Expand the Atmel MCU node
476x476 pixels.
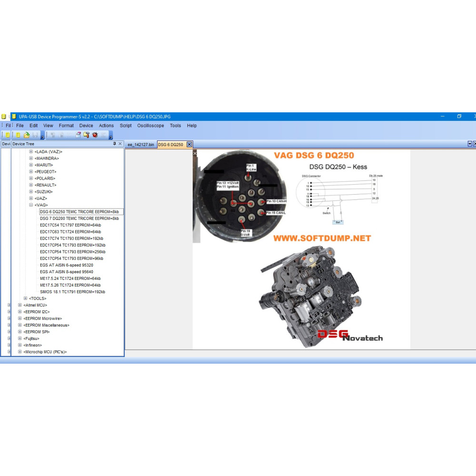[20, 305]
